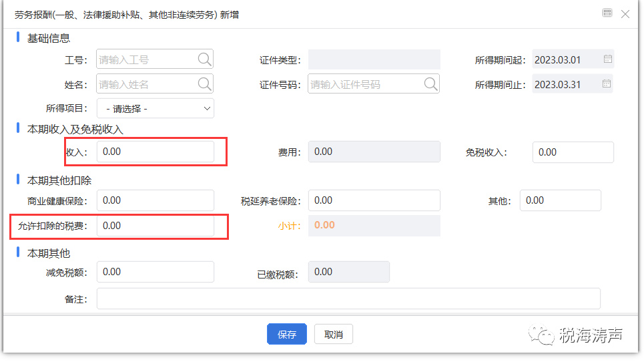
Task: Focus the 免税收入 input field
Action: (573, 152)
